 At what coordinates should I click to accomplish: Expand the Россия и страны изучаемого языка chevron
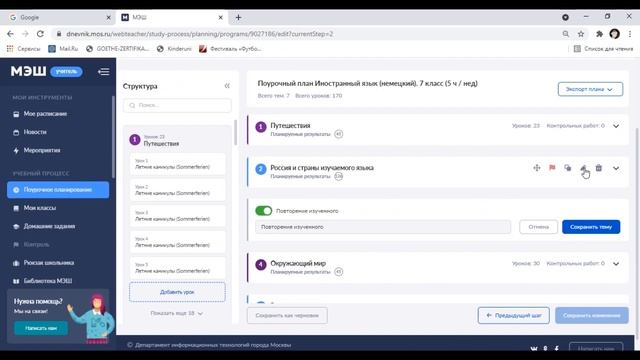(616, 168)
